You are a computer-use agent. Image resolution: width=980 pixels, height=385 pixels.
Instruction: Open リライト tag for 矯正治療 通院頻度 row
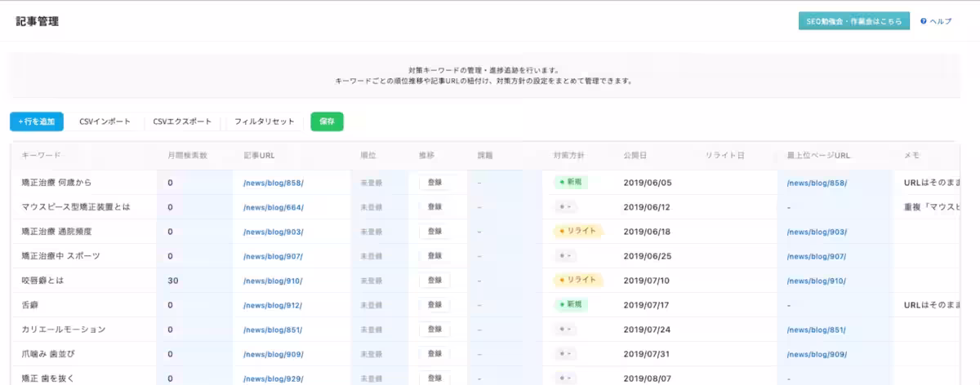pos(577,232)
